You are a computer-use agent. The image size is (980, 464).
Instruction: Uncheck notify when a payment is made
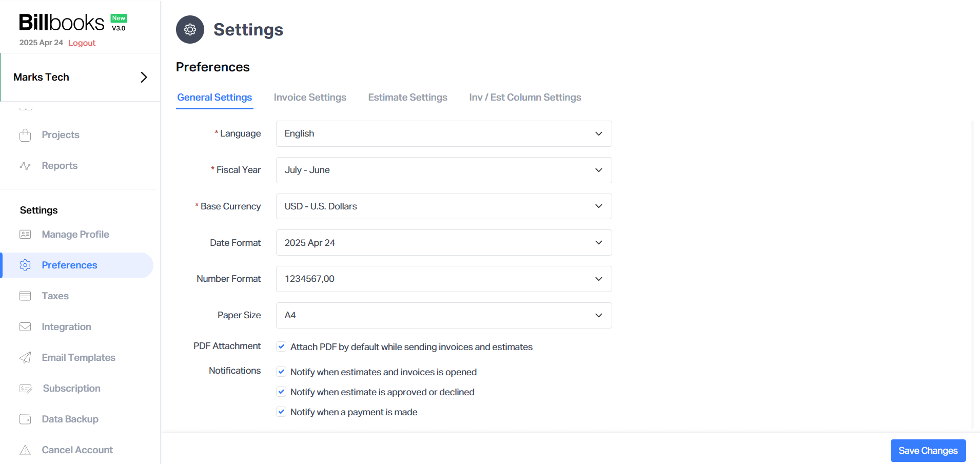tap(281, 411)
